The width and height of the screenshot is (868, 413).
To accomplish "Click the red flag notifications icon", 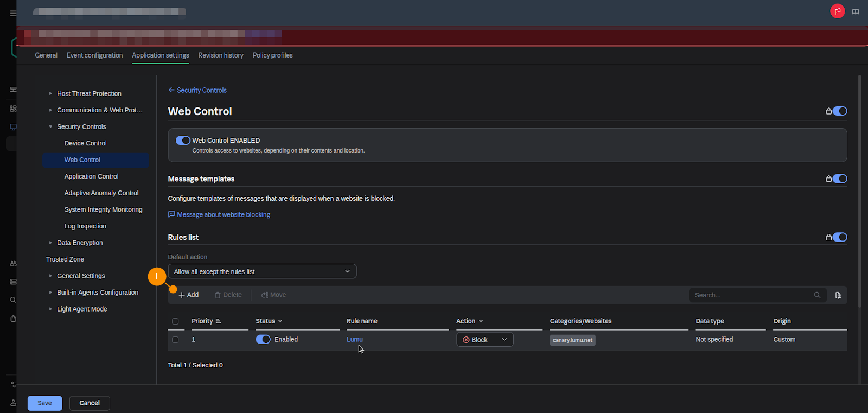I will coord(837,11).
